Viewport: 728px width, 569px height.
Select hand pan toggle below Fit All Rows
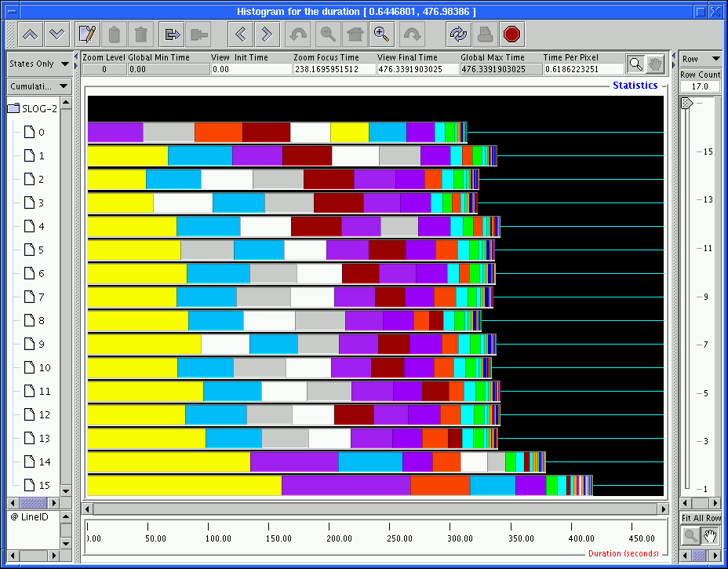(x=709, y=536)
